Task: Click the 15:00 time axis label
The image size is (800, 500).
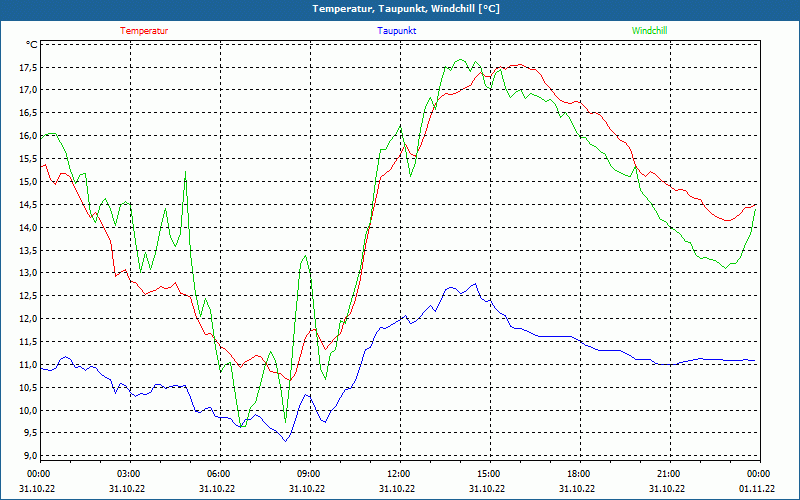Action: click(x=489, y=474)
